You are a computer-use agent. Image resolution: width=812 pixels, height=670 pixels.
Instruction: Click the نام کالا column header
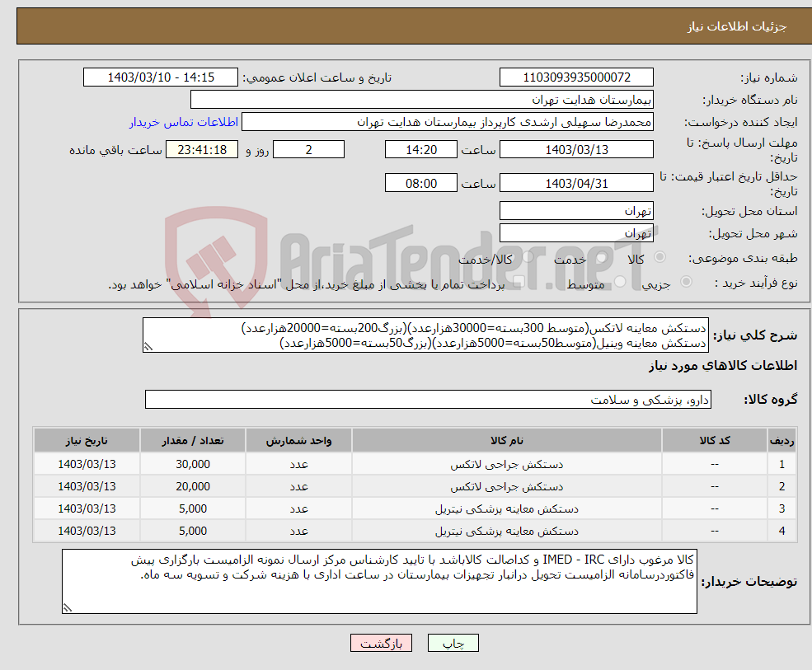pyautogui.click(x=507, y=441)
